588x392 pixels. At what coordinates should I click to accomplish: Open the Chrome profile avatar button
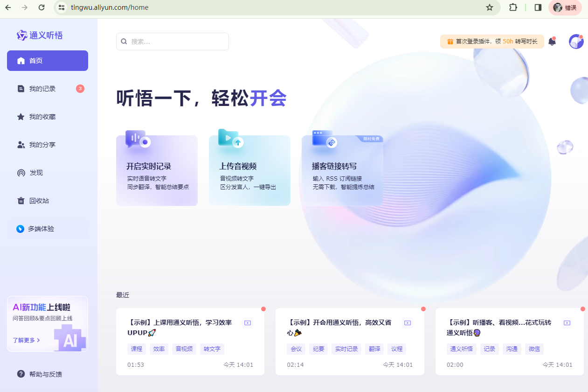(x=565, y=7)
